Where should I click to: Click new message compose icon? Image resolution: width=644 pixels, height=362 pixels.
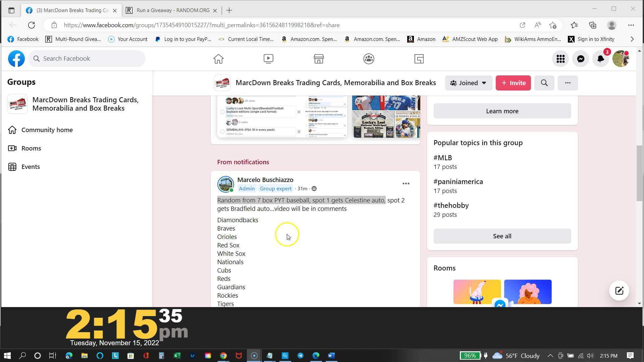(619, 291)
